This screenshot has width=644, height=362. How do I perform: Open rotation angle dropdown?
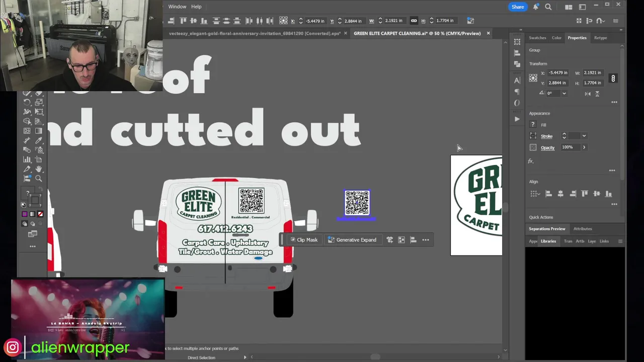click(564, 94)
